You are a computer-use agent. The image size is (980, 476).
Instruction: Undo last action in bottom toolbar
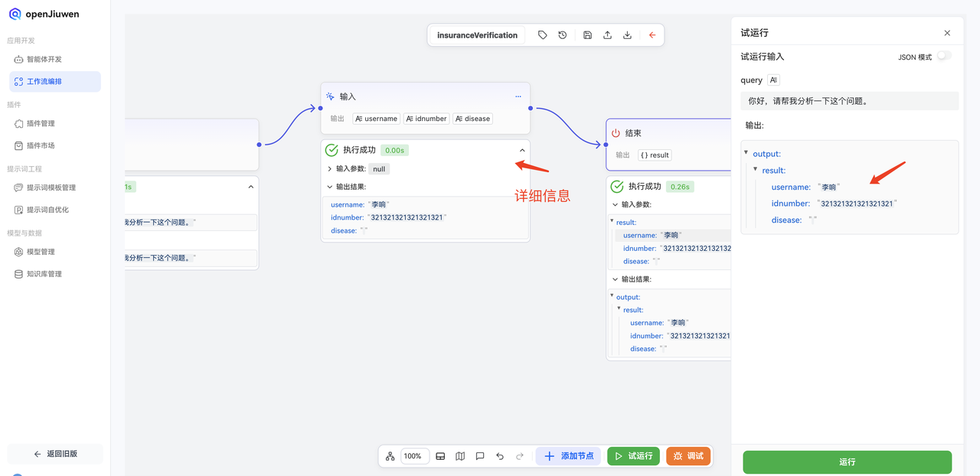(x=500, y=456)
